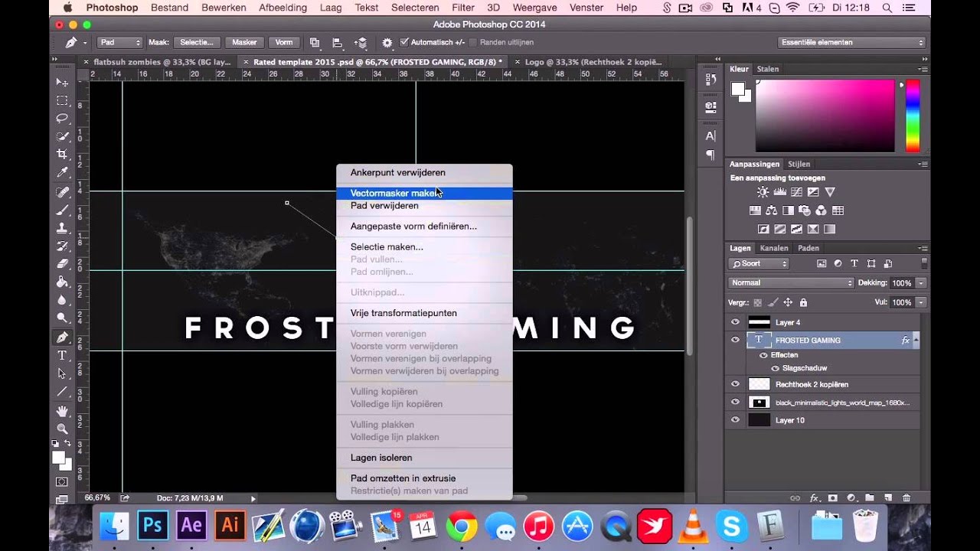Image resolution: width=980 pixels, height=551 pixels.
Task: Click the fx layer style icon at panel bottom
Action: (815, 497)
